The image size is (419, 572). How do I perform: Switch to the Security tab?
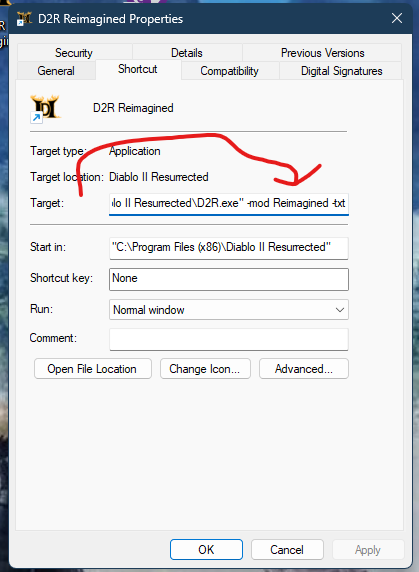pyautogui.click(x=74, y=53)
